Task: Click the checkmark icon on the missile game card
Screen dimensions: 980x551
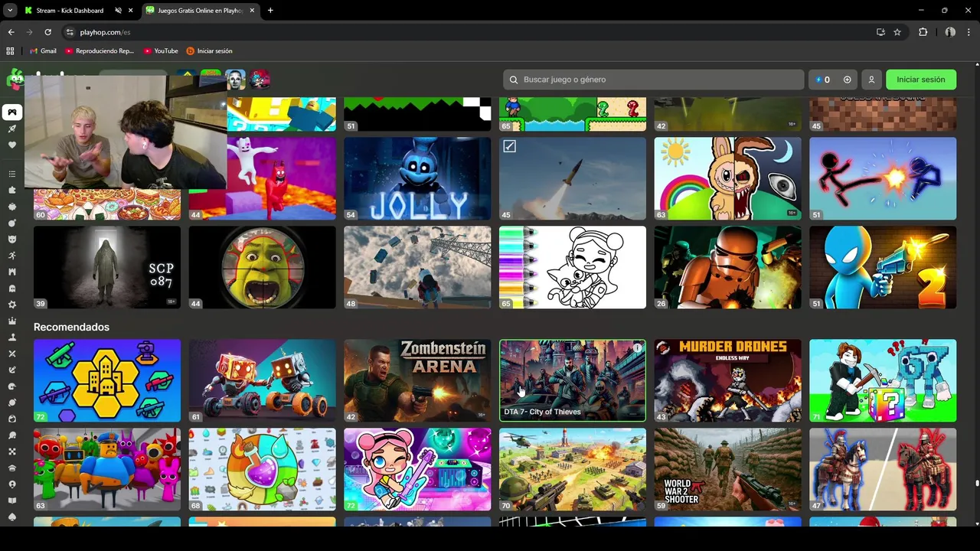Action: coord(509,146)
